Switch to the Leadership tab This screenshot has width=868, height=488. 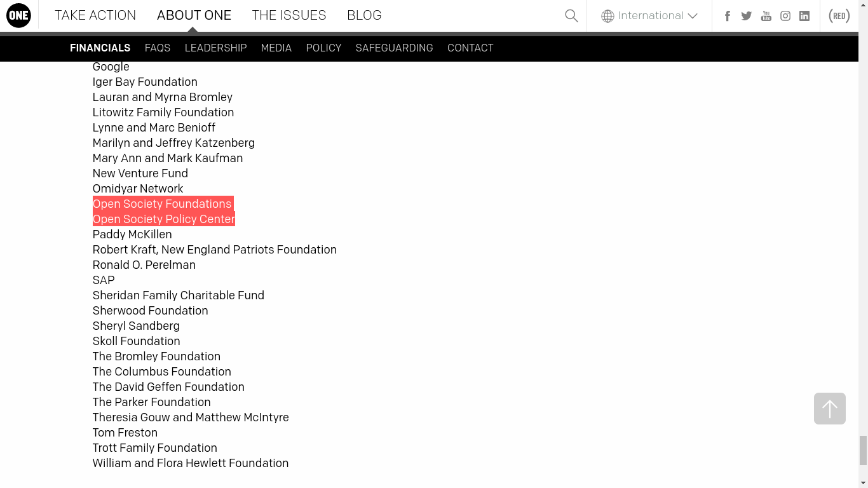coord(215,48)
